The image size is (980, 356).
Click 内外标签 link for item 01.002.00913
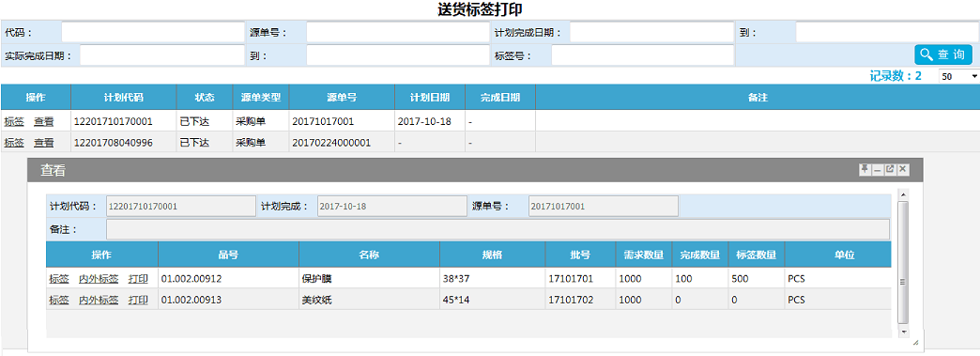[99, 300]
